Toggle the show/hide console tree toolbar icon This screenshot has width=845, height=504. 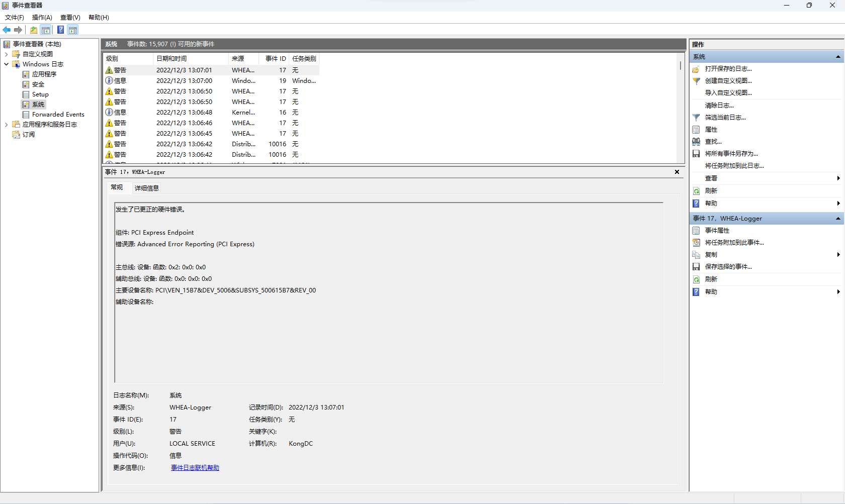[x=46, y=30]
